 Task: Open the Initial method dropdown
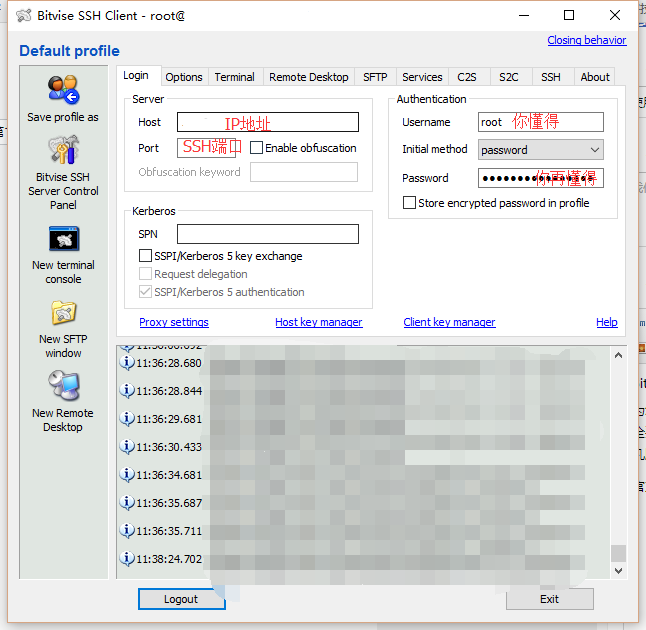coord(541,150)
